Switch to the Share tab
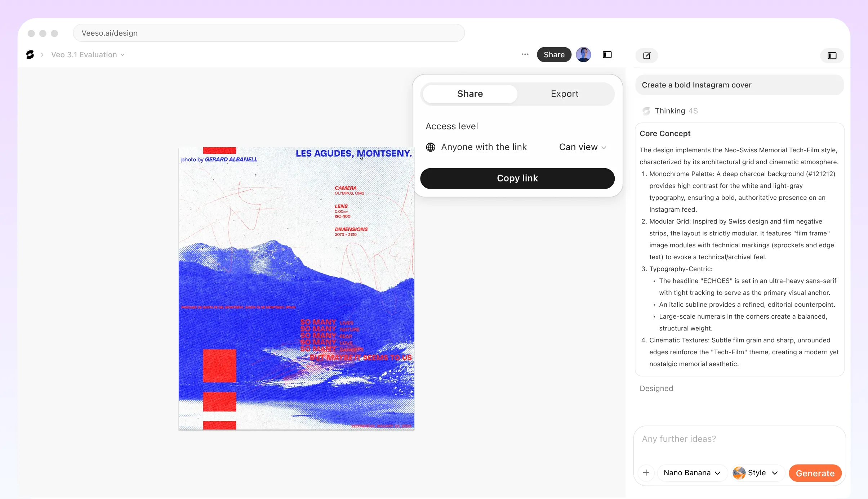Viewport: 868px width, 499px height. coord(469,94)
